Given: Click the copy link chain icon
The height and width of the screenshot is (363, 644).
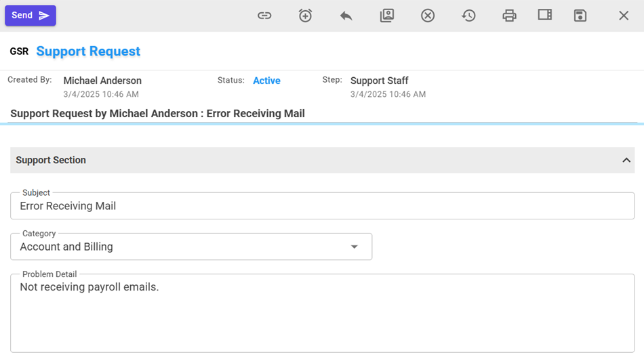Looking at the screenshot, I should (x=264, y=16).
